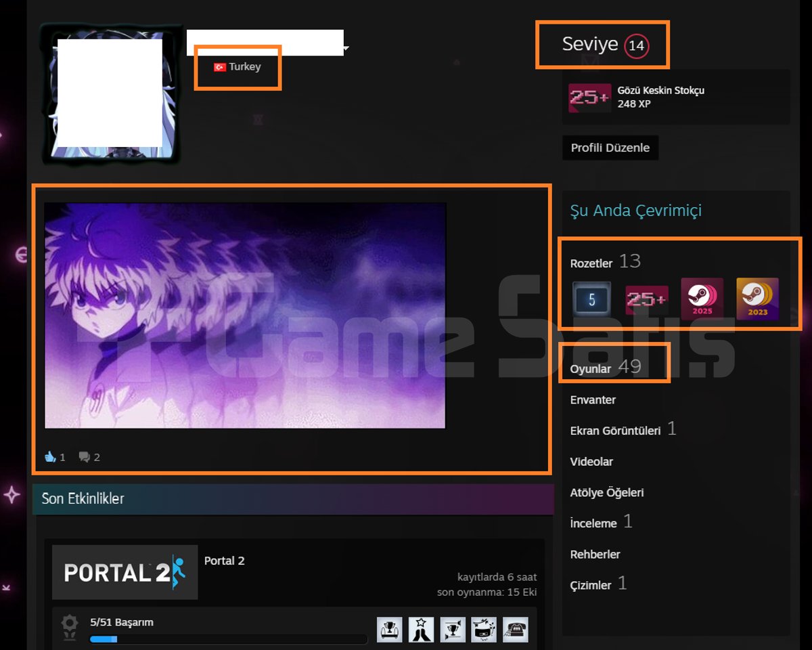Click the high-five star achievement icon
Screen dimensions: 812x650
(421, 630)
